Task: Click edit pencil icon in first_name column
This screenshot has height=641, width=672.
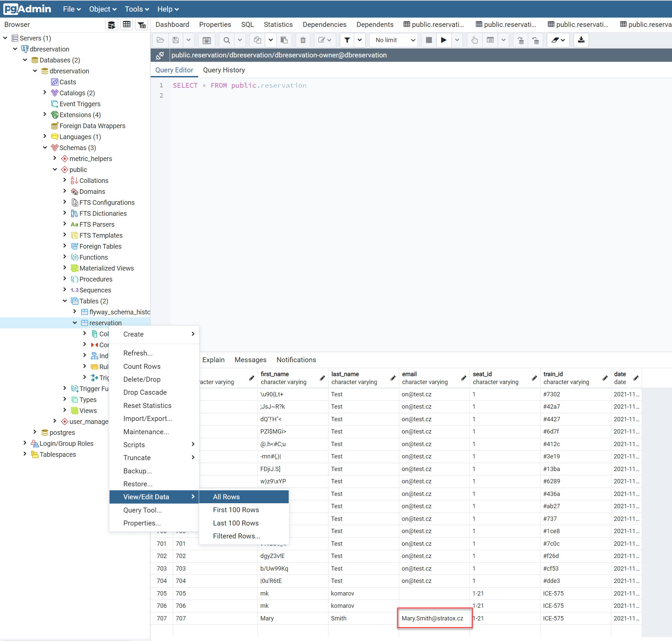Action: pos(322,378)
